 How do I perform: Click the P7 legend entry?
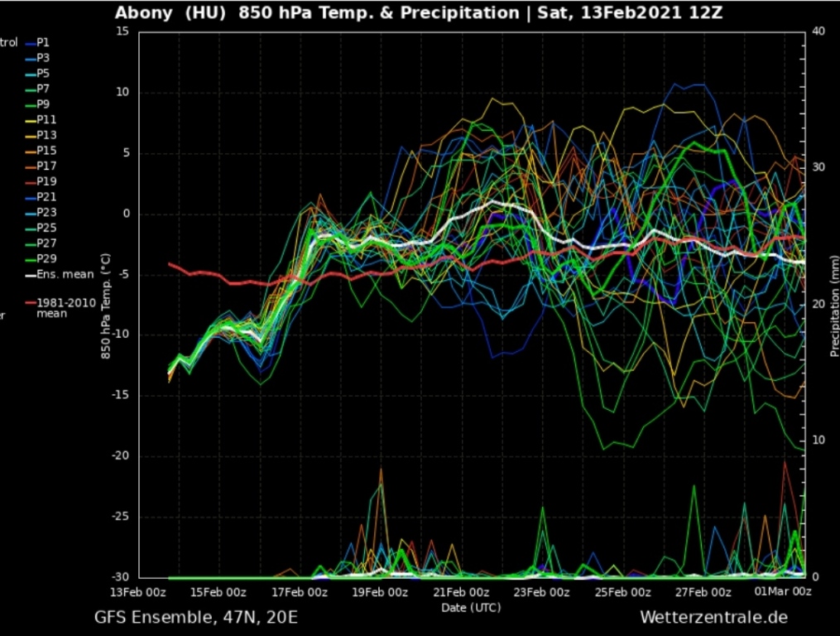pyautogui.click(x=43, y=89)
